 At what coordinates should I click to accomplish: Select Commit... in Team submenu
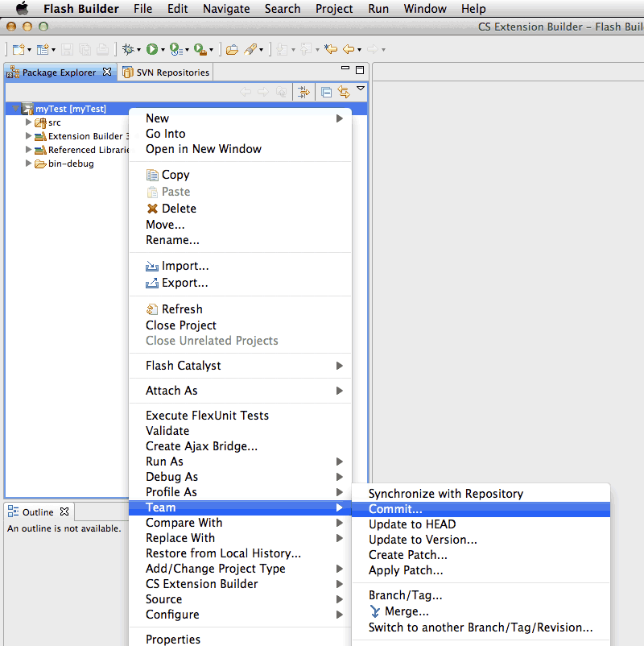pos(481,509)
